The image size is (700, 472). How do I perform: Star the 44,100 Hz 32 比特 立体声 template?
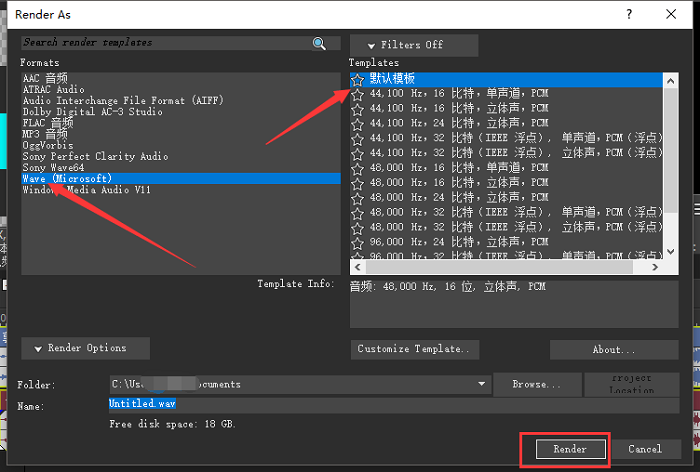pos(357,154)
